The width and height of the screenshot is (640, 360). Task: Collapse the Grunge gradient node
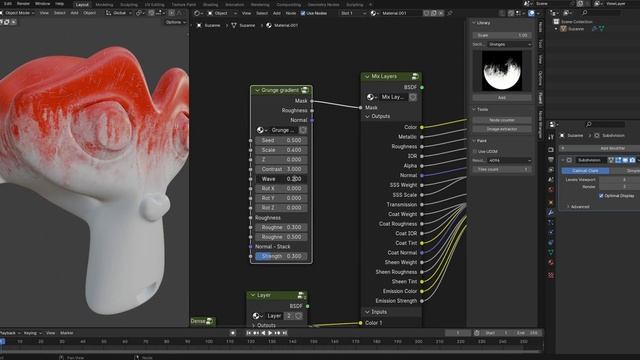click(257, 90)
